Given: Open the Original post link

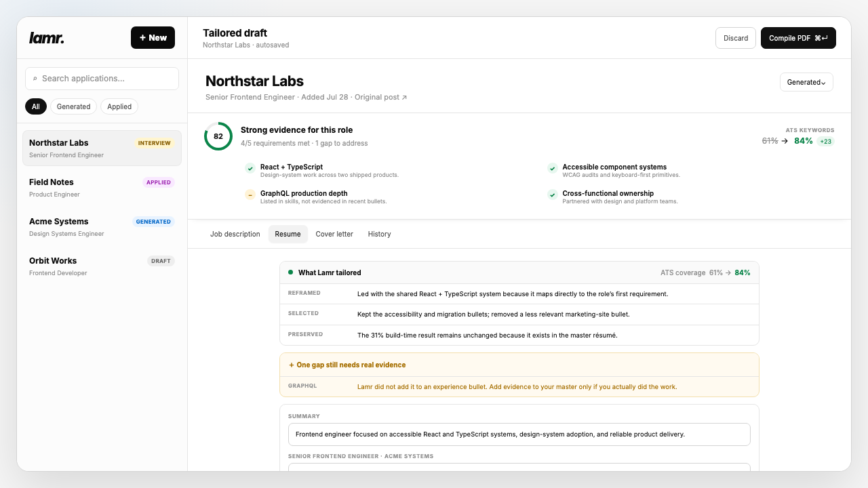Looking at the screenshot, I should [x=380, y=97].
